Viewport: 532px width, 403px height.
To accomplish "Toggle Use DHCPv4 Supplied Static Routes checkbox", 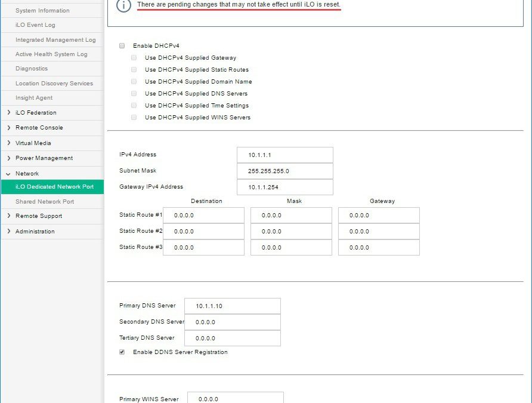I will (134, 70).
